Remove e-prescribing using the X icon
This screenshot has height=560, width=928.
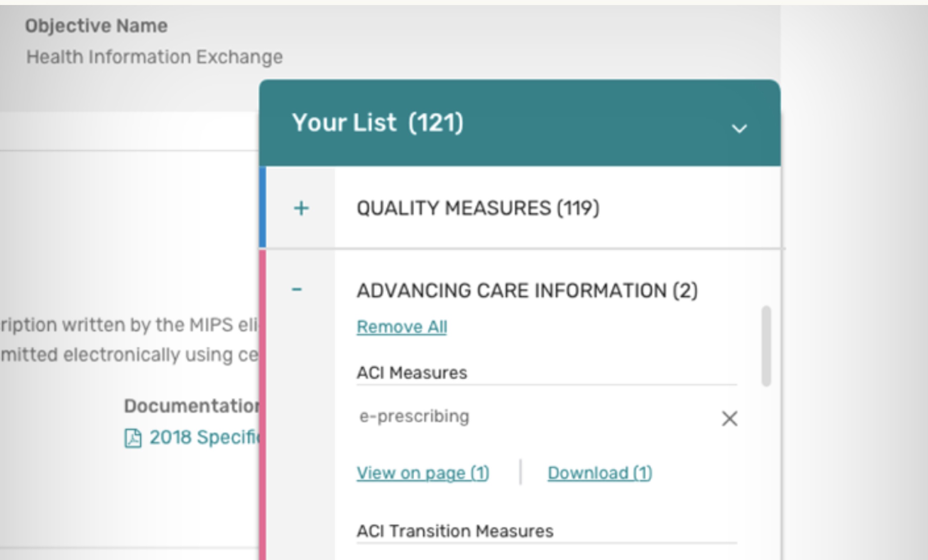click(730, 419)
